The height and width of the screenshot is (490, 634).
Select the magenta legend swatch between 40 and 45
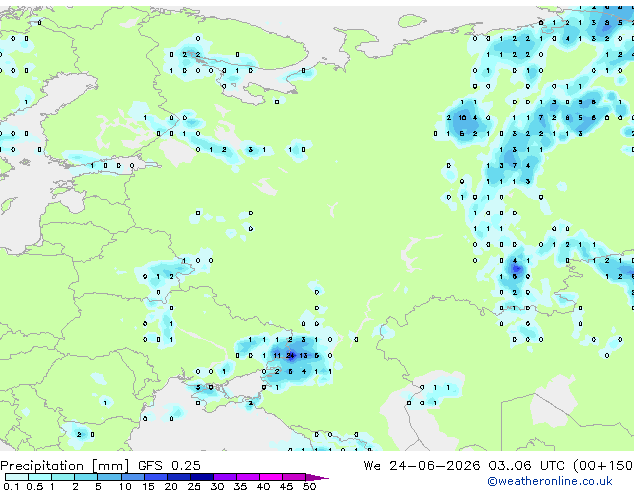[x=271, y=477]
